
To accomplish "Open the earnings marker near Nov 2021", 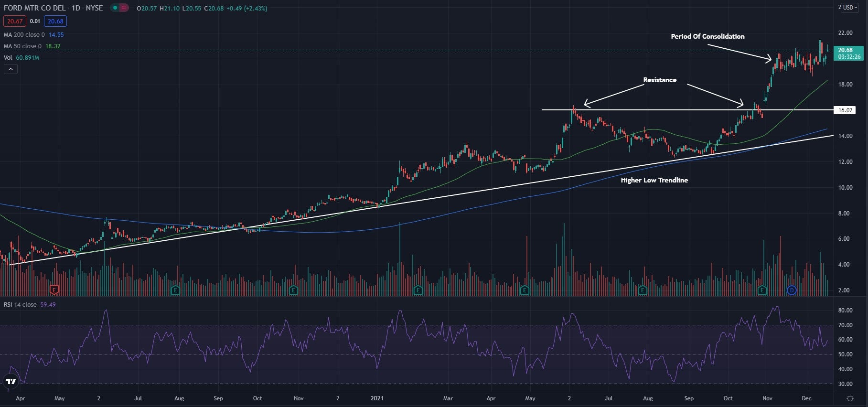I will [x=762, y=290].
